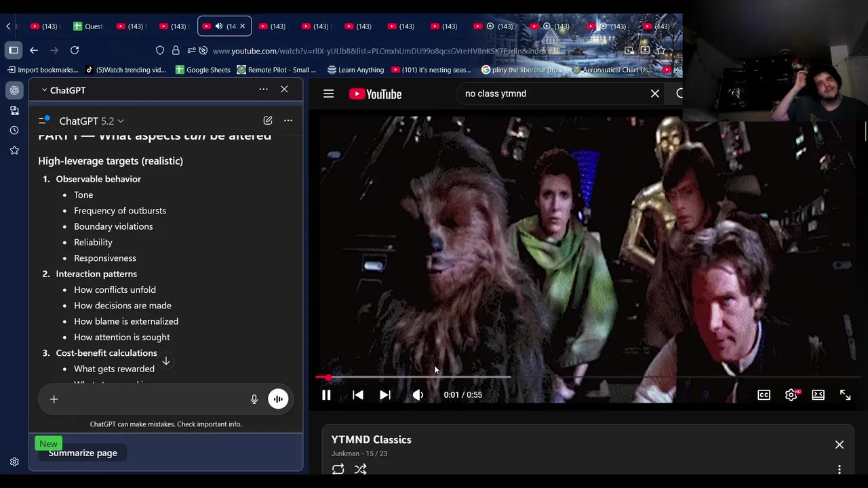Jump to latest message with down arrow
Viewport: 868px width, 488px height.
click(x=165, y=361)
